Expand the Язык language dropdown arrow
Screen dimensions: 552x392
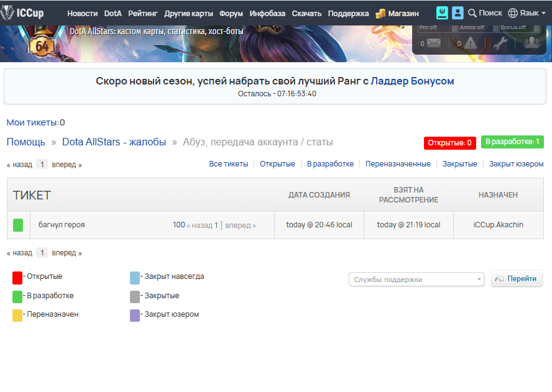(x=543, y=13)
